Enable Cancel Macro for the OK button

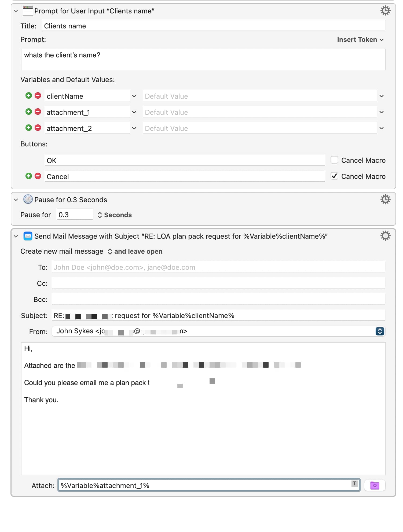coord(334,160)
